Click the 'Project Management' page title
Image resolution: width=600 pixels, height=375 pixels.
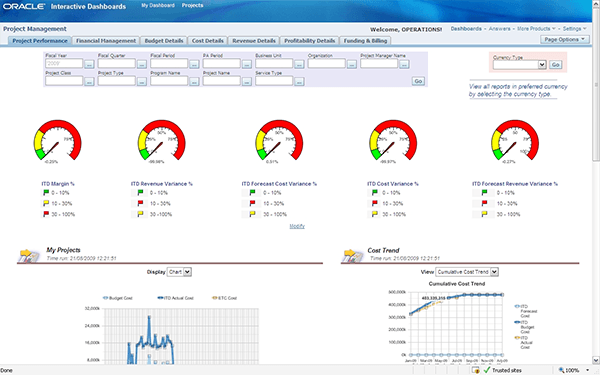tap(35, 29)
